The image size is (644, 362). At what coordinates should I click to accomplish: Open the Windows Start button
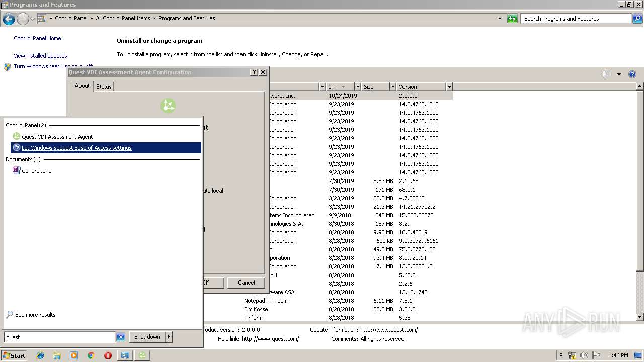click(x=14, y=355)
